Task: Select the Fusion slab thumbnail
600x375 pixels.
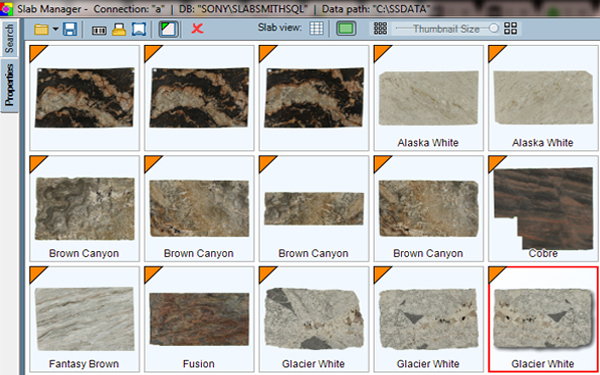Action: point(199,319)
